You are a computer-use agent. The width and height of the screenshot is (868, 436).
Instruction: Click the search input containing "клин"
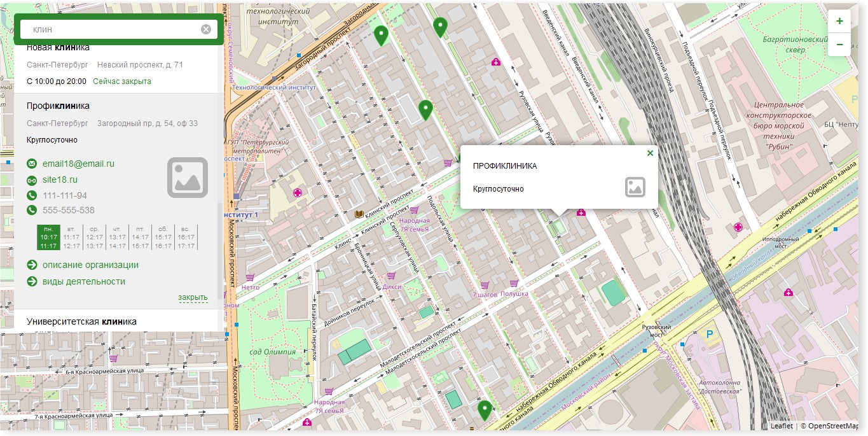119,29
